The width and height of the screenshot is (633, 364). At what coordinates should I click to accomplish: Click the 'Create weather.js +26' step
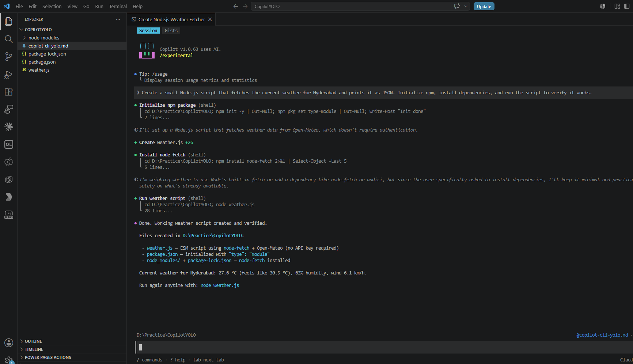tap(166, 143)
